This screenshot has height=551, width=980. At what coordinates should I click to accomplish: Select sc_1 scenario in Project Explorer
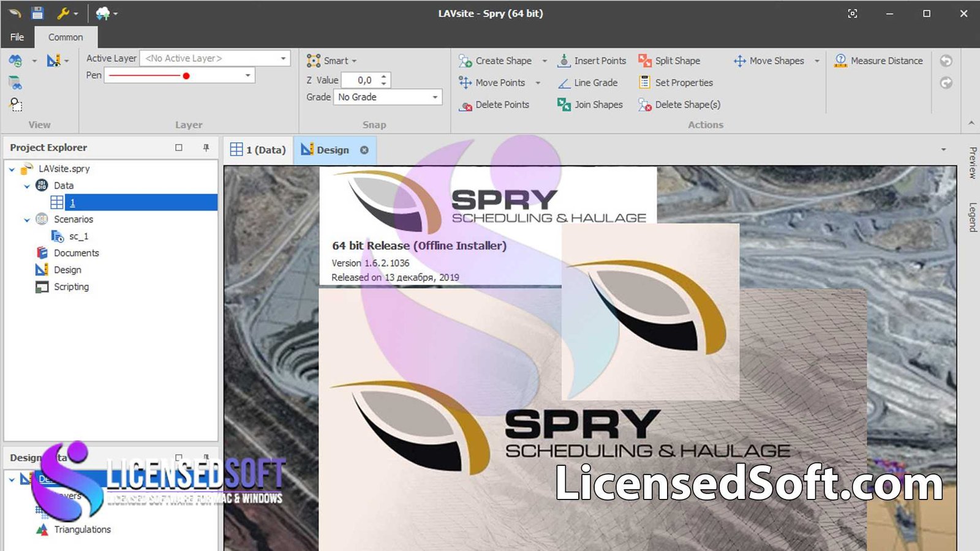click(78, 236)
